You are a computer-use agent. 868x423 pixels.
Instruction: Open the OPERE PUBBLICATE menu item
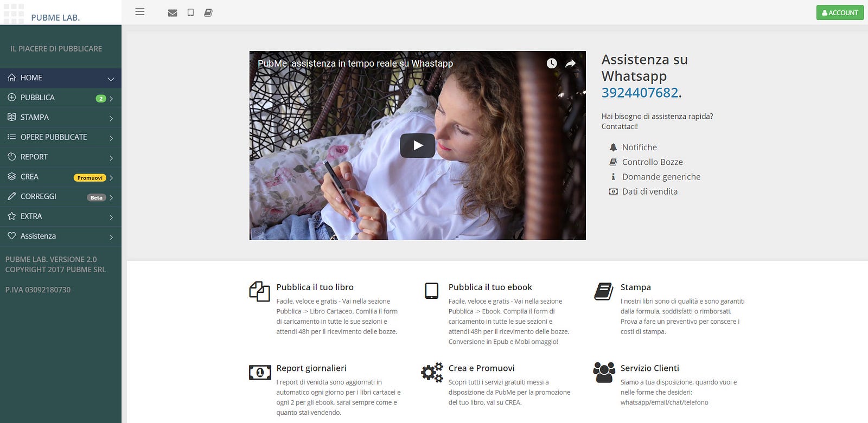[61, 137]
